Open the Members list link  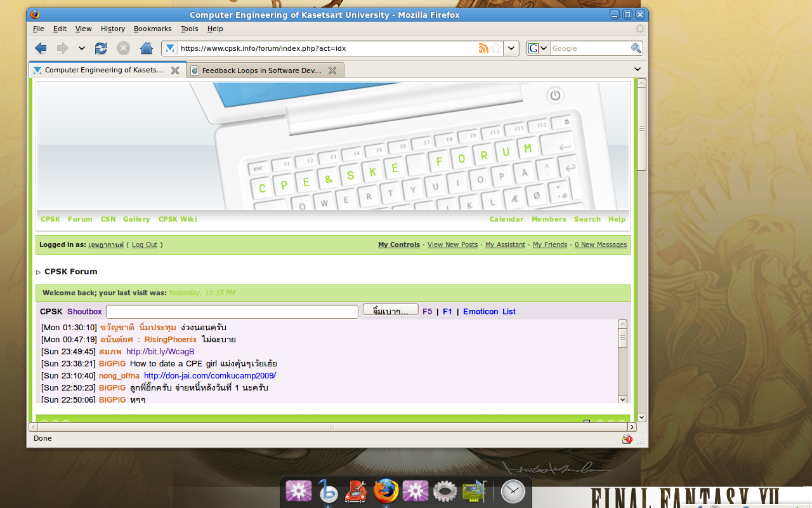549,219
